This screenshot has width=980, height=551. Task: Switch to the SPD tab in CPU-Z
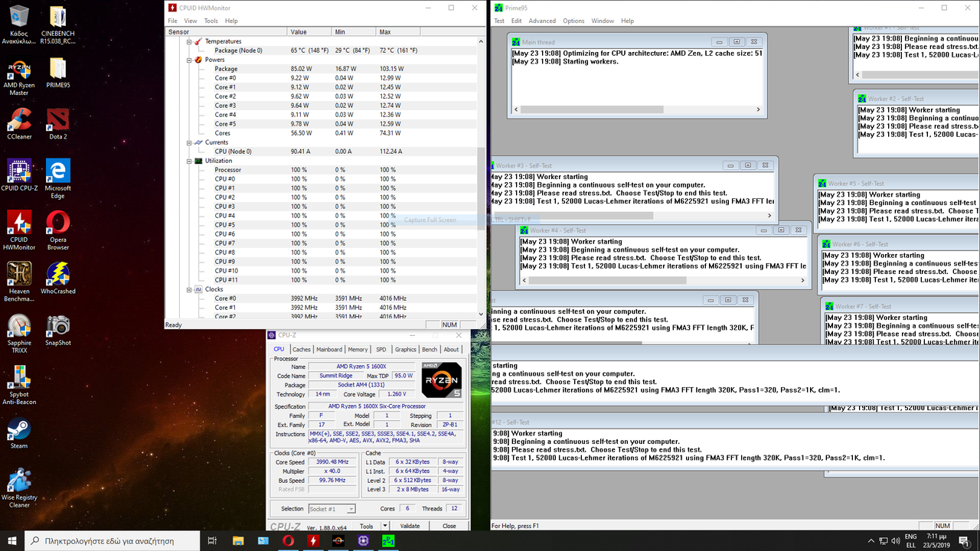pyautogui.click(x=381, y=350)
